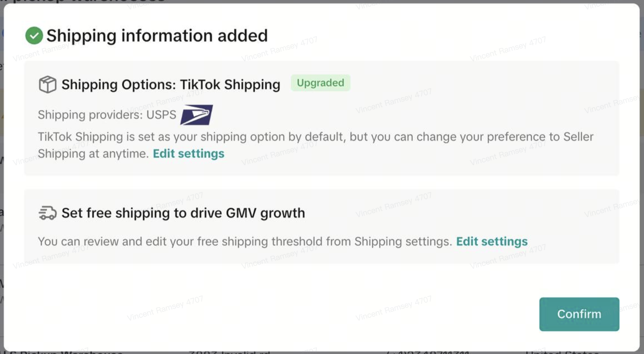
Task: Click the package box icon
Action: tap(47, 84)
